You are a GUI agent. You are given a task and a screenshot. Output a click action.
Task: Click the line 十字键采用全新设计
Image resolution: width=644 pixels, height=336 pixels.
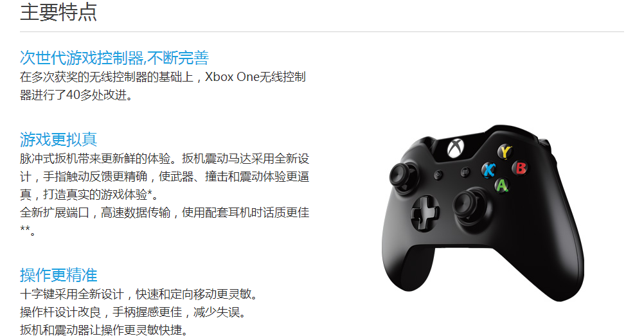pyautogui.click(x=140, y=294)
